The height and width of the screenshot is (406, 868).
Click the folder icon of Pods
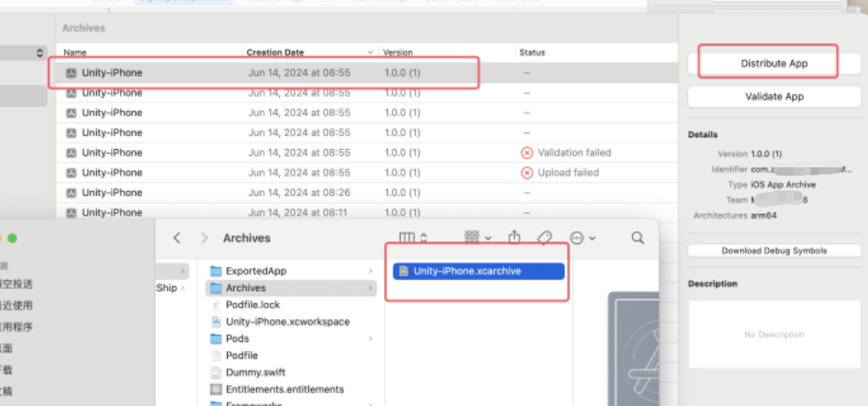[216, 338]
